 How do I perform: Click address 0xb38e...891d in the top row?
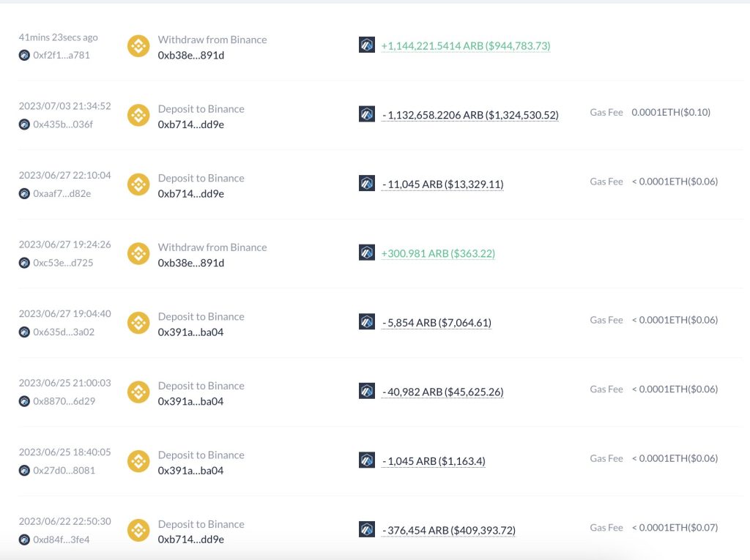(x=191, y=55)
